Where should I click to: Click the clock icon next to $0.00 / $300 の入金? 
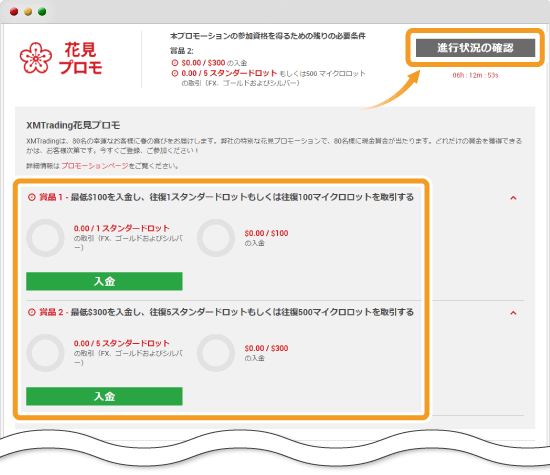[175, 63]
